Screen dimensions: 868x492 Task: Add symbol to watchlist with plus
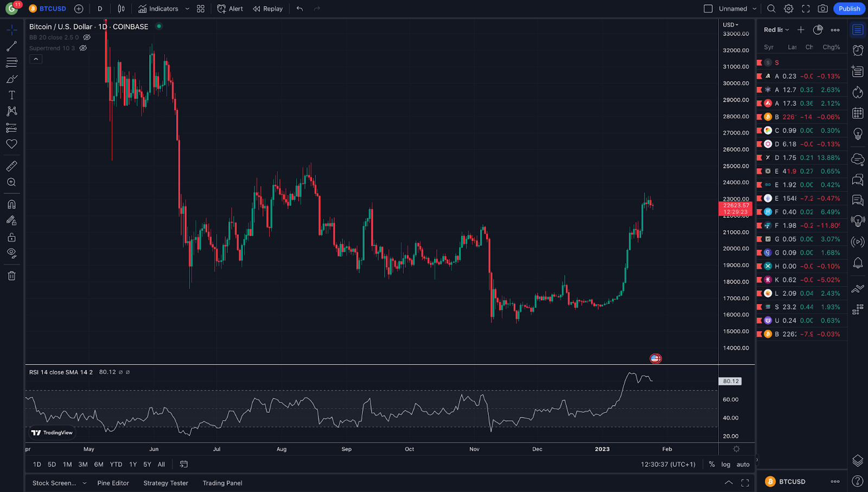coord(801,30)
